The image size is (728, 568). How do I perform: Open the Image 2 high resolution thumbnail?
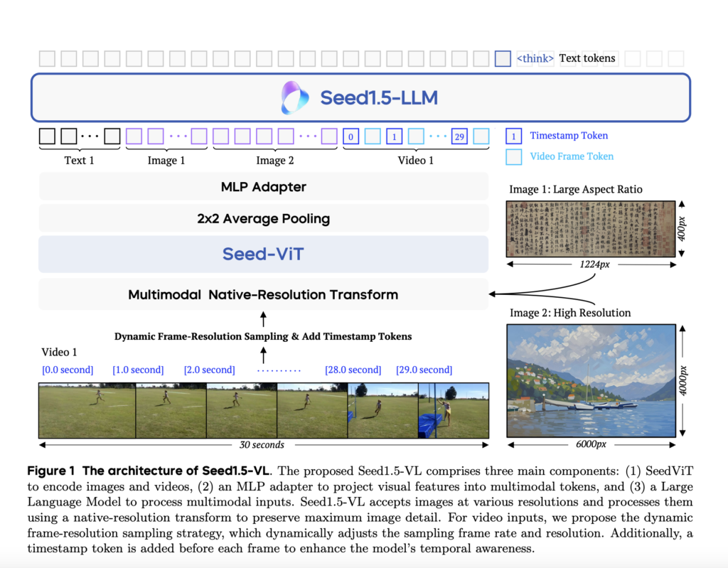point(591,380)
